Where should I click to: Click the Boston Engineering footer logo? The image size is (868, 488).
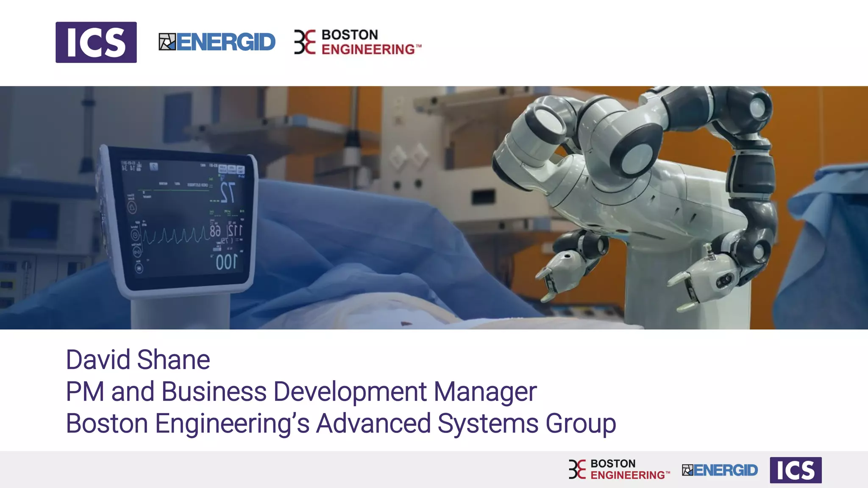tap(619, 469)
